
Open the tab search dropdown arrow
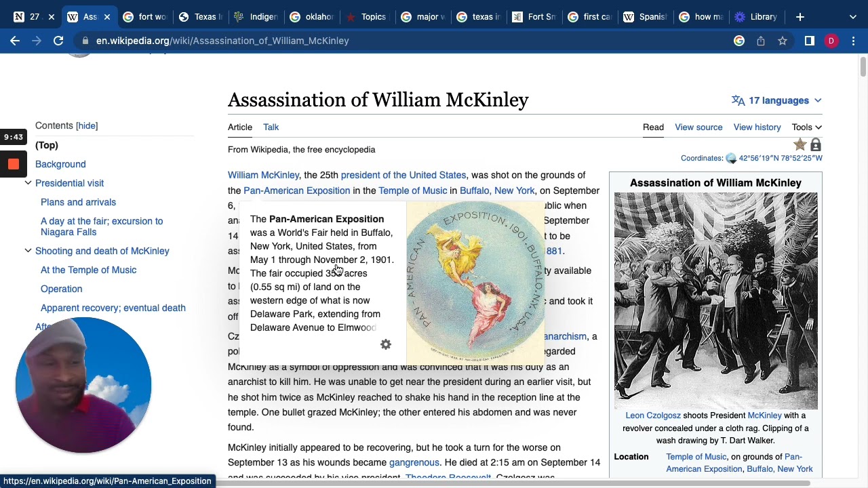coord(853,17)
